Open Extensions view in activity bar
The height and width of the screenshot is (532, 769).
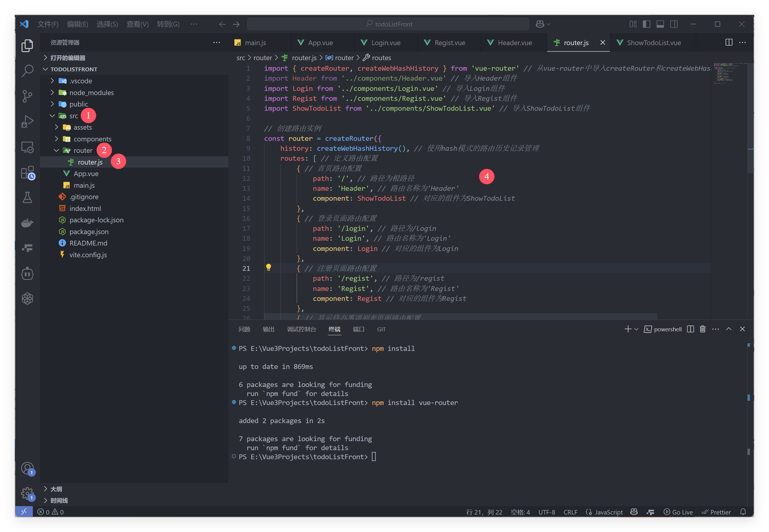(27, 173)
